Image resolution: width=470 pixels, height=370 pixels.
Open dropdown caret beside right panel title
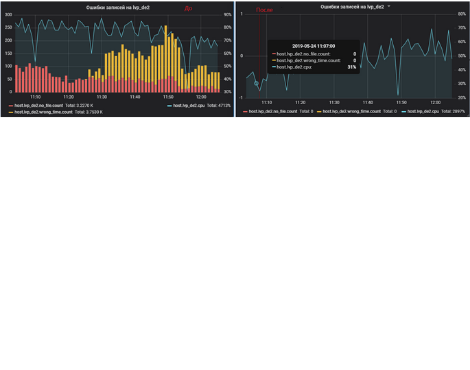point(389,6)
